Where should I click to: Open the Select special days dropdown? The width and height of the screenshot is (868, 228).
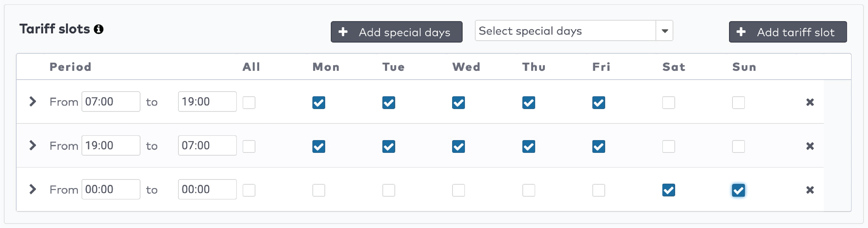664,31
